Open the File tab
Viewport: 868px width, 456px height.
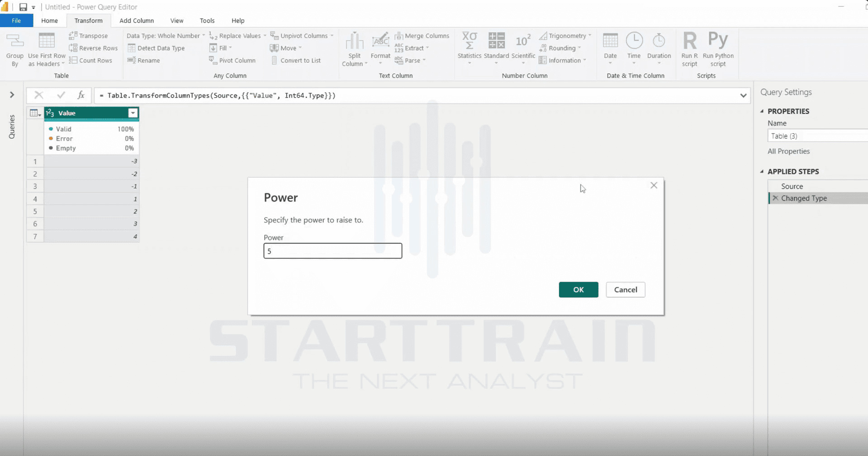click(x=16, y=20)
